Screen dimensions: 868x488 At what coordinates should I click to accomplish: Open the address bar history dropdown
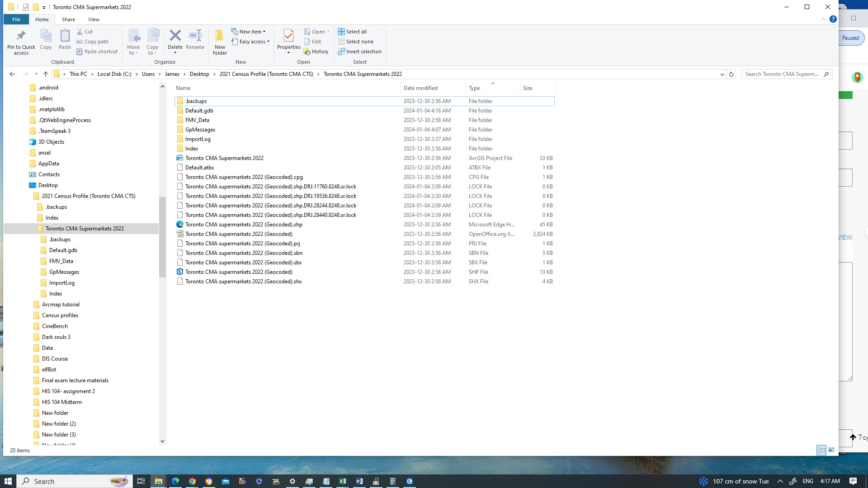pos(722,74)
